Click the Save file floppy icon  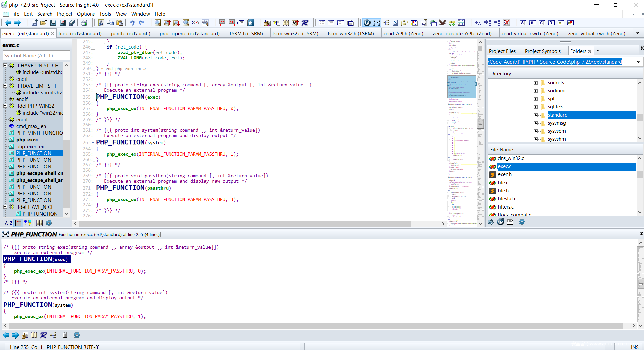tap(53, 23)
